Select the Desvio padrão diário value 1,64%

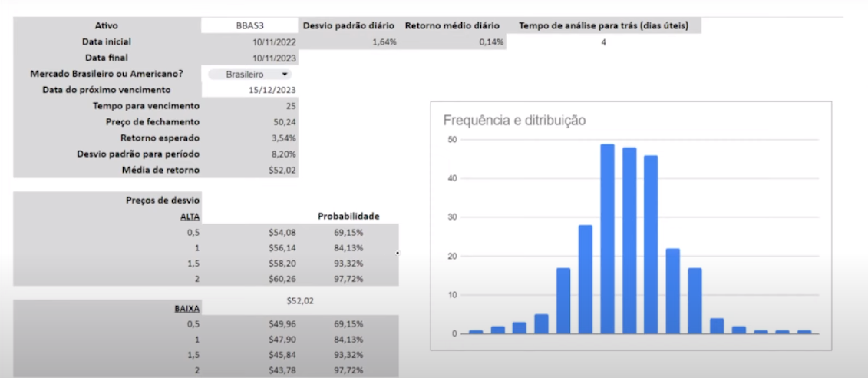384,42
